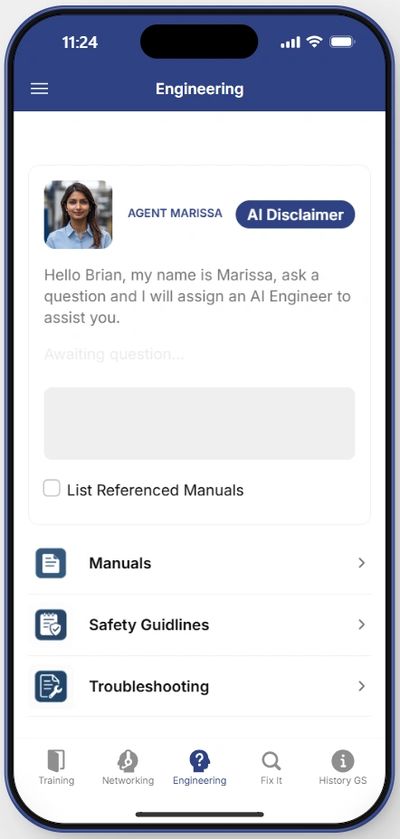Viewport: 400px width, 839px height.
Task: Expand Troubleshooting using its chevron
Action: [x=361, y=686]
